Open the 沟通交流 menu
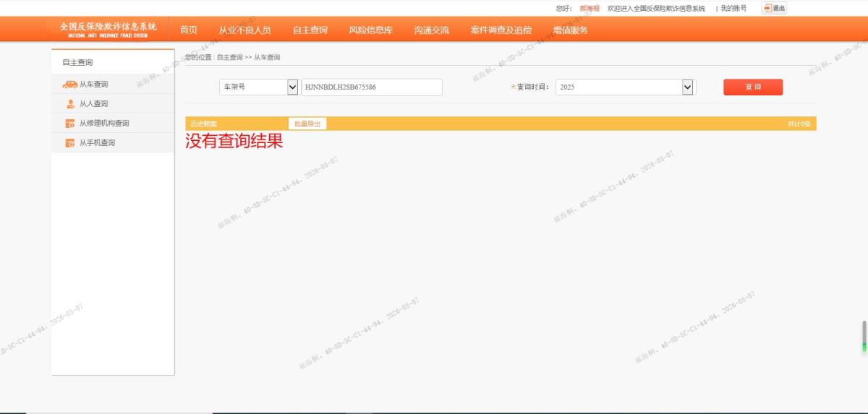This screenshot has width=868, height=414. 432,30
